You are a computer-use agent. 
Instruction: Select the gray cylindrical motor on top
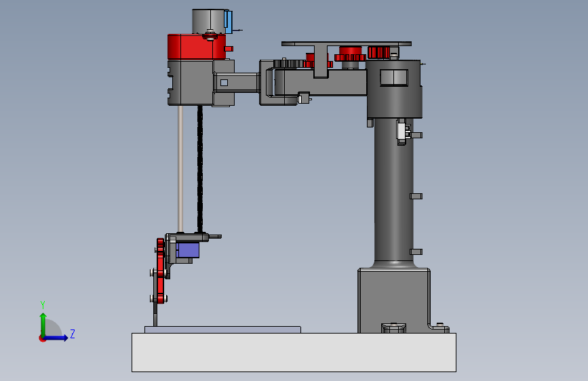click(x=208, y=22)
